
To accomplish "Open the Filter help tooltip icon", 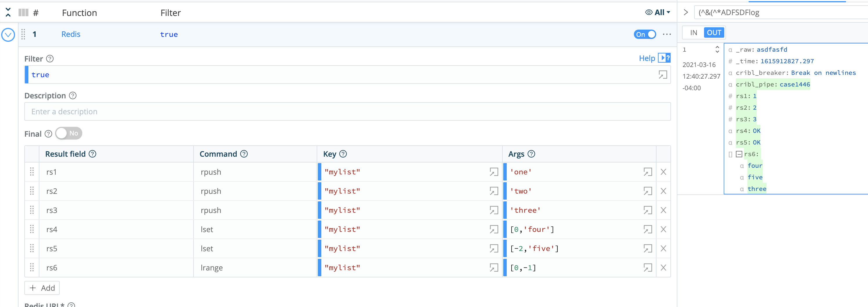I will [x=50, y=58].
